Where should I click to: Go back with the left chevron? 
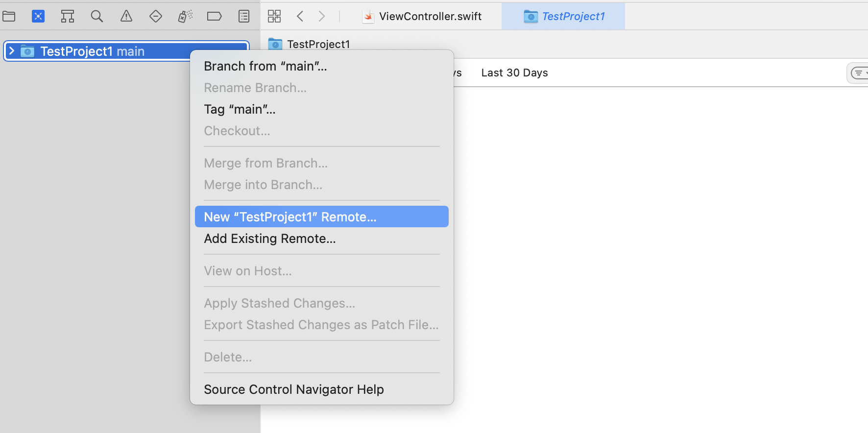[x=300, y=16]
